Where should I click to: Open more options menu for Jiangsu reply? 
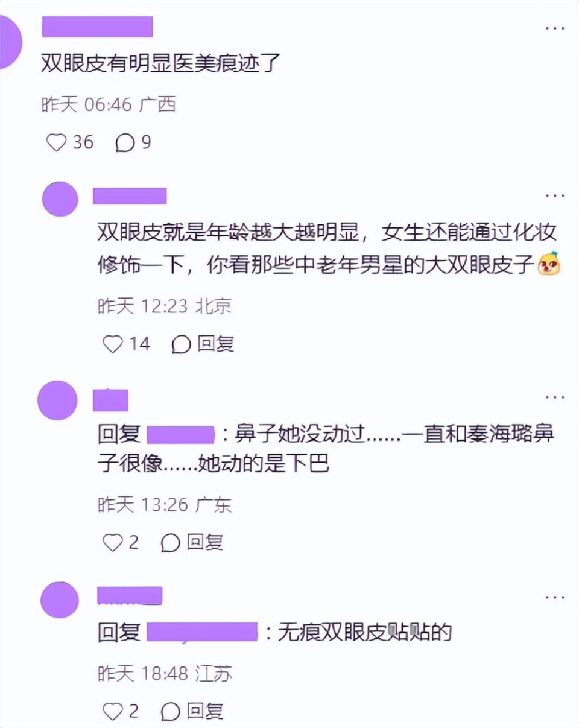click(x=555, y=597)
